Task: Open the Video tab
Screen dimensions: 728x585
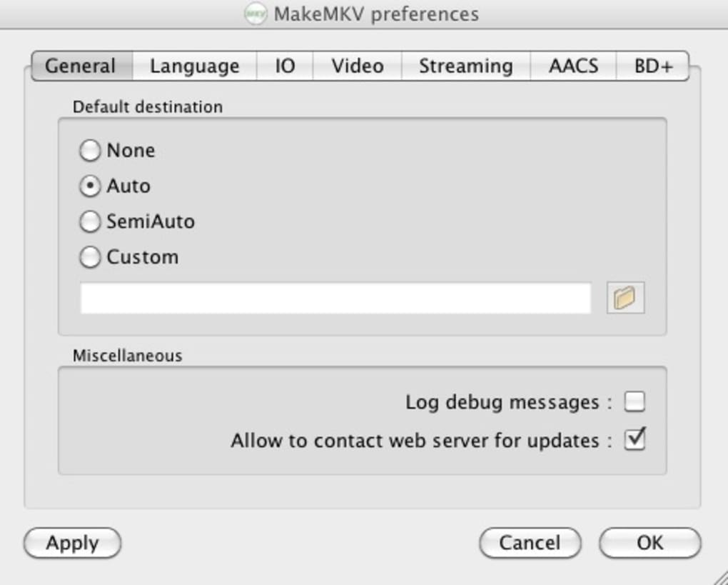Action: tap(358, 66)
